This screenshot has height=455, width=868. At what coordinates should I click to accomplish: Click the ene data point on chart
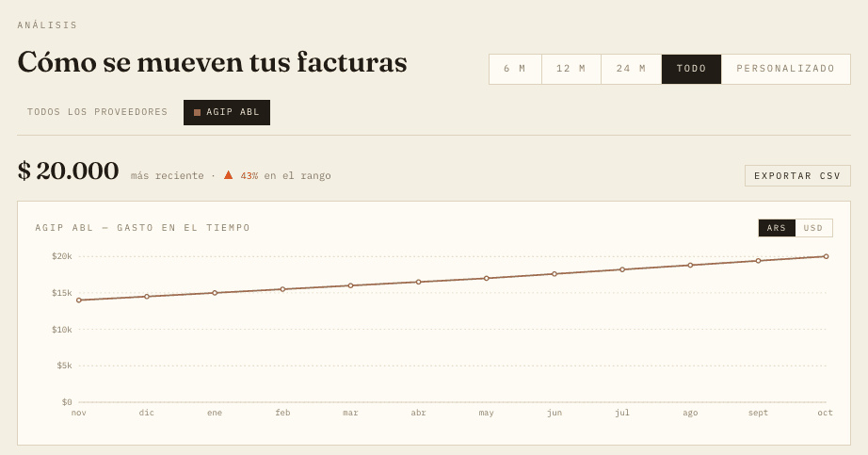[x=215, y=293]
